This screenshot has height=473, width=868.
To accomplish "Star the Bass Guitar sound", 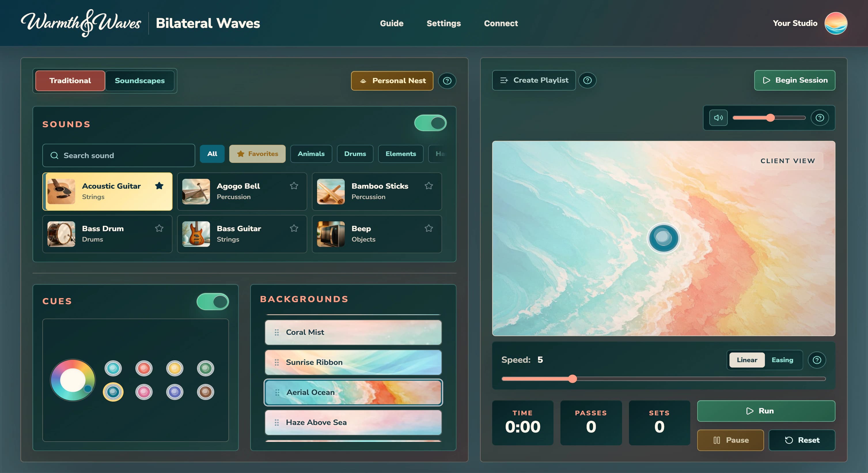I will (x=294, y=228).
